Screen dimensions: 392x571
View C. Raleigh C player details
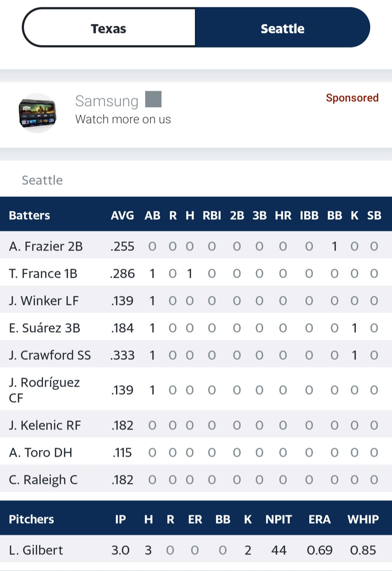point(43,480)
